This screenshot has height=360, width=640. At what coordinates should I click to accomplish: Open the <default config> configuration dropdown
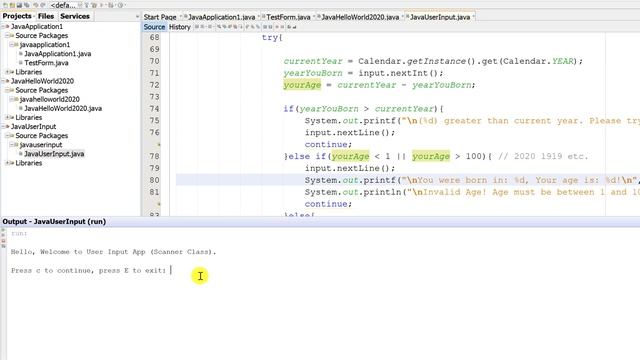tap(66, 5)
